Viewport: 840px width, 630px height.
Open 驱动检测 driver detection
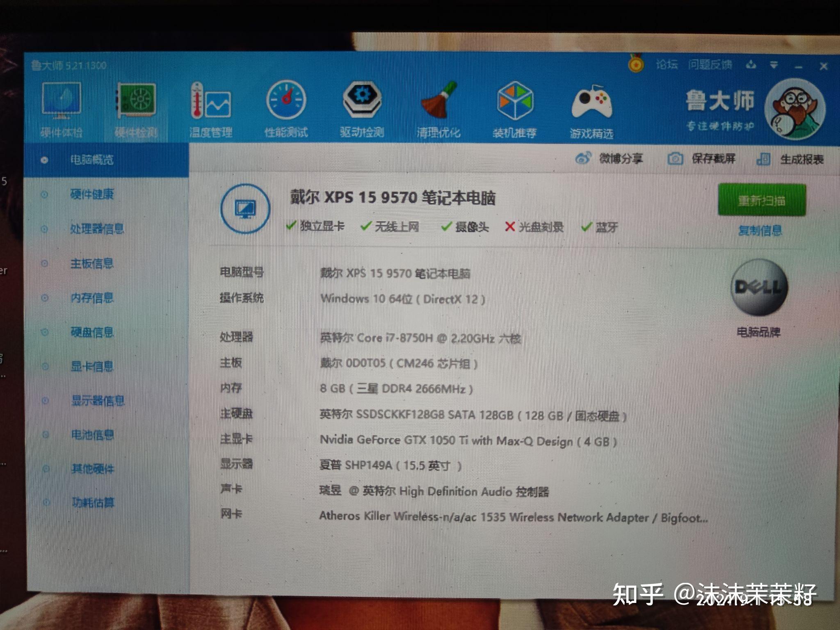(362, 109)
